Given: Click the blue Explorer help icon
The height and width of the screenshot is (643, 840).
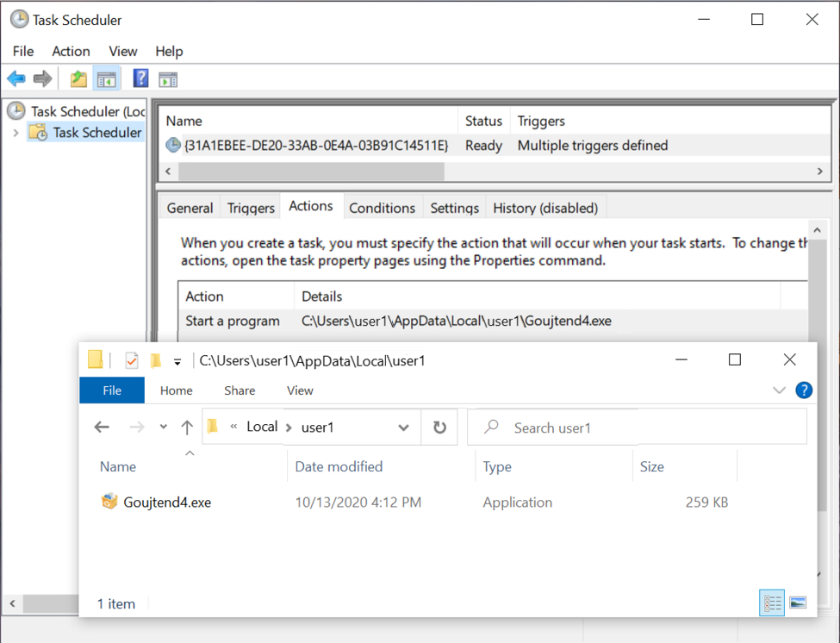Looking at the screenshot, I should [x=804, y=390].
